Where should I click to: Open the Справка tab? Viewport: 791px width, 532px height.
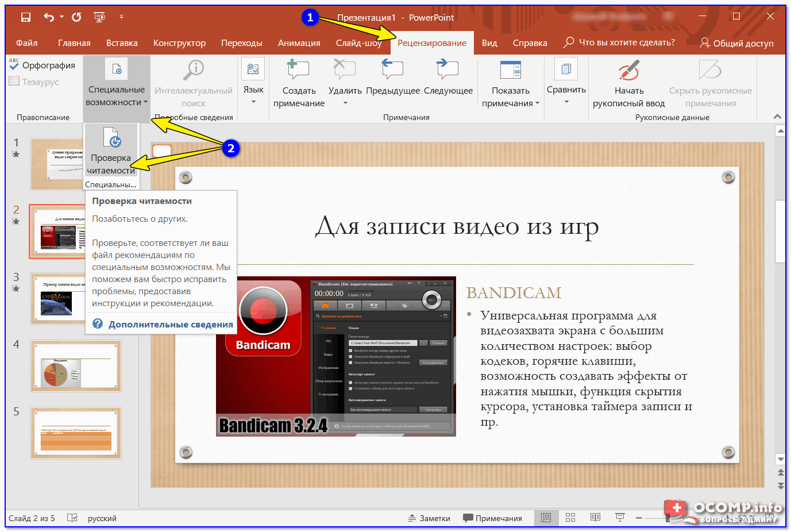point(530,43)
